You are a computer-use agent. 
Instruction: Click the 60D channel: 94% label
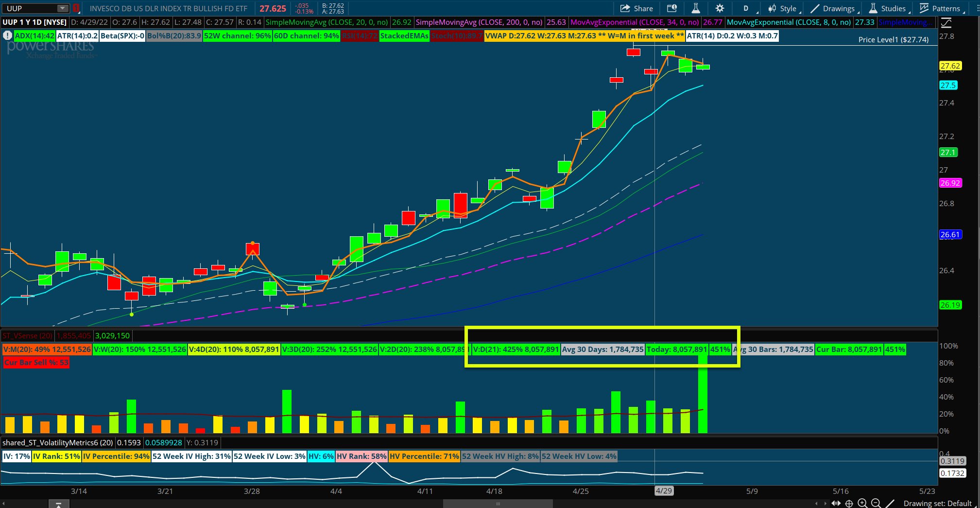coord(306,35)
